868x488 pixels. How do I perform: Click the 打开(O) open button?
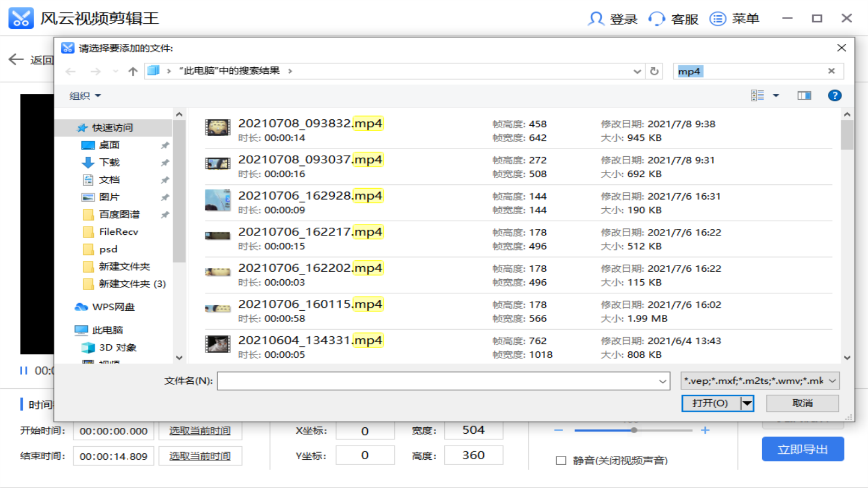710,403
